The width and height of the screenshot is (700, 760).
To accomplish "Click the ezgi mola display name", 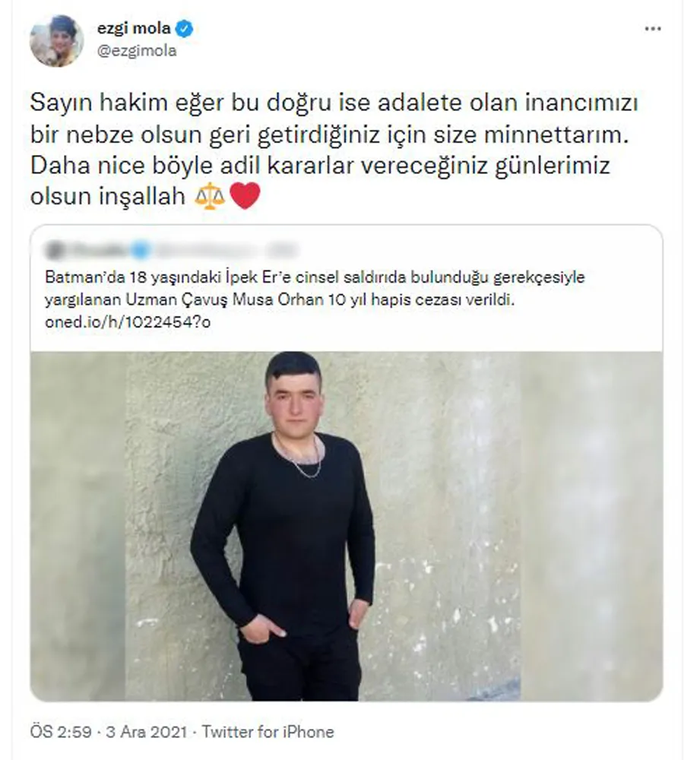I will click(134, 29).
